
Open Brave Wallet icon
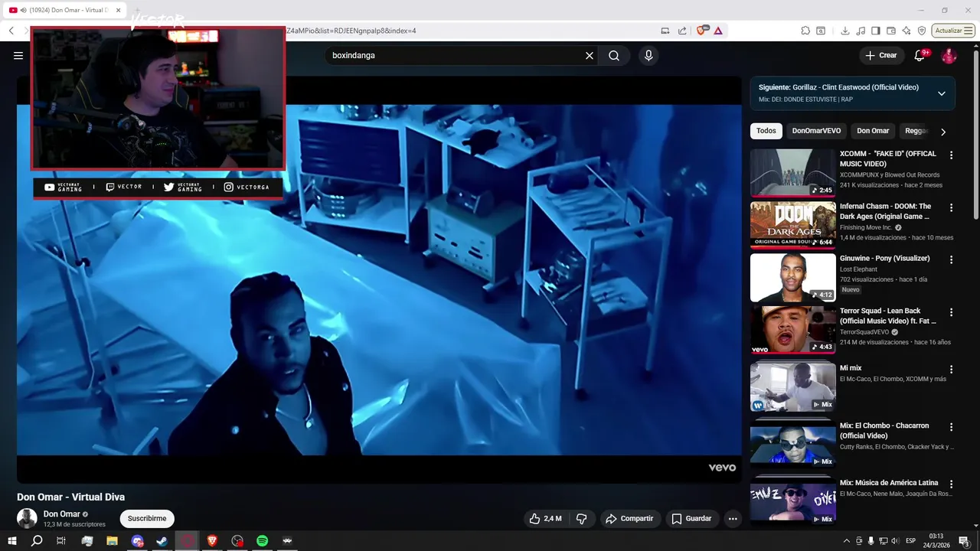[x=891, y=31]
